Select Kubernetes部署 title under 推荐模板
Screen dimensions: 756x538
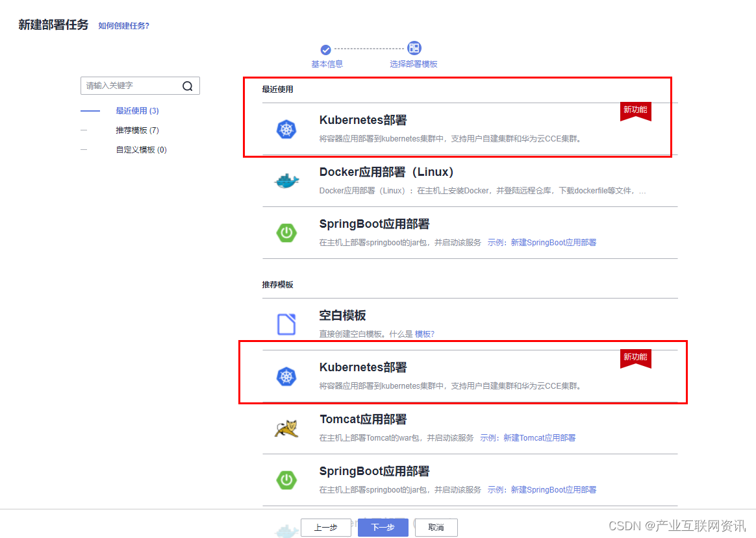pos(363,367)
